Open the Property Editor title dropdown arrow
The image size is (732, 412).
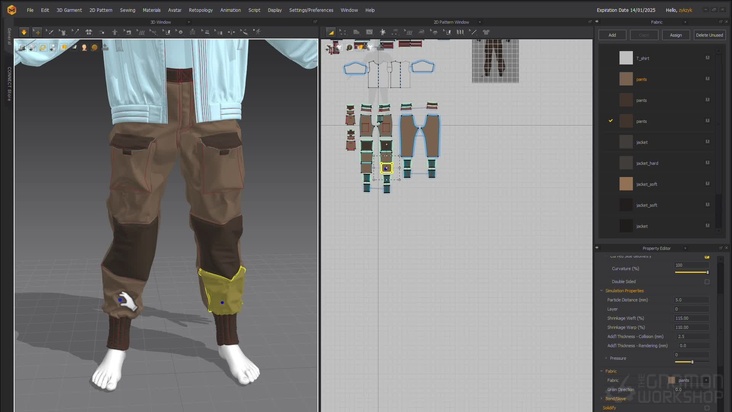(x=685, y=248)
